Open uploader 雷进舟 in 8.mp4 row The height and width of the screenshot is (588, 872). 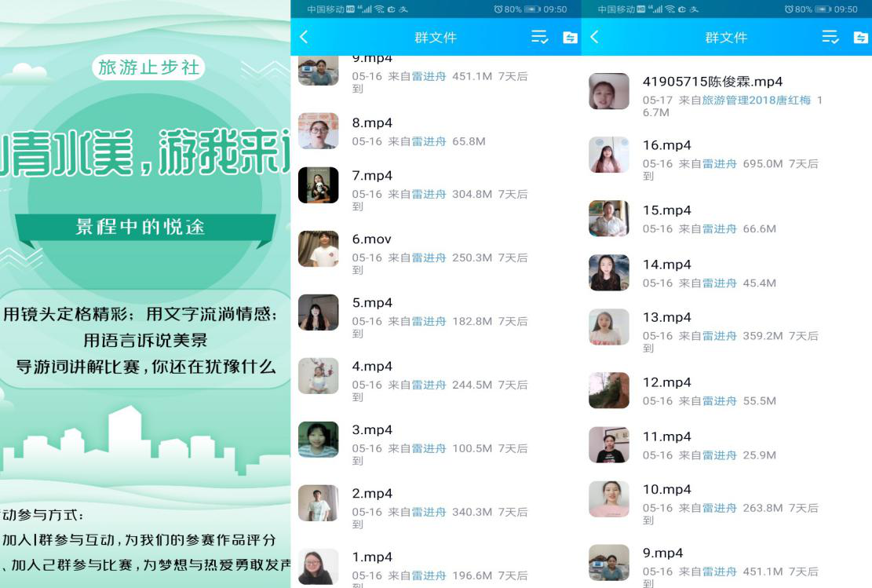pos(429,141)
